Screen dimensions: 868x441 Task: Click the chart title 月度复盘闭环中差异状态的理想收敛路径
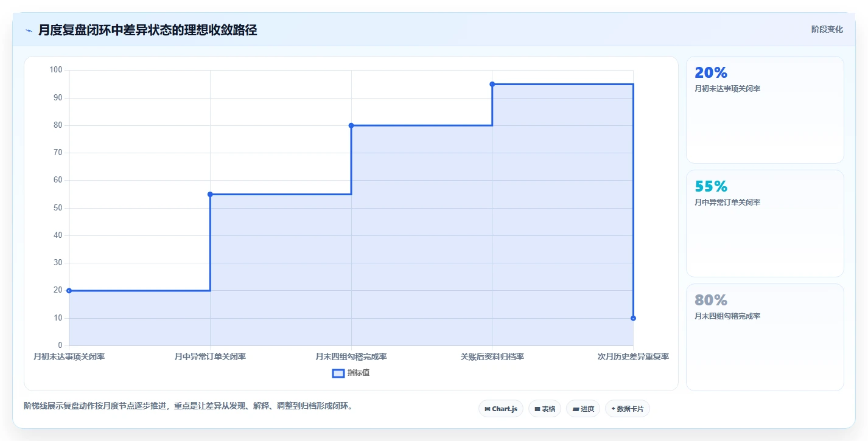coord(148,30)
